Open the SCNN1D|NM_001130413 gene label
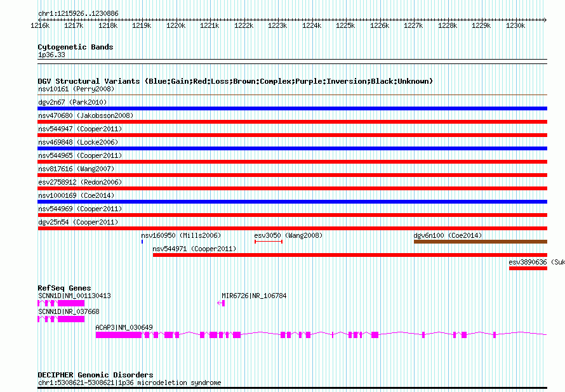 pos(74,296)
